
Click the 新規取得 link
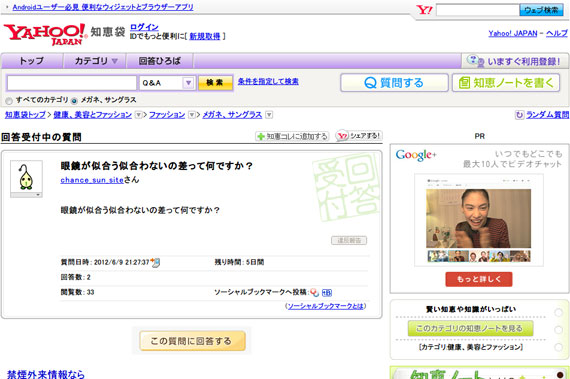click(205, 36)
